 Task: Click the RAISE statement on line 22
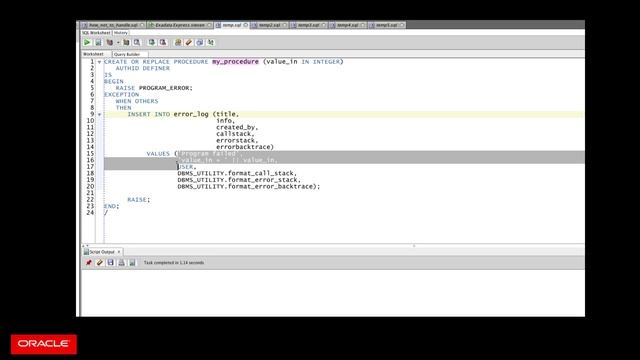(x=138, y=200)
